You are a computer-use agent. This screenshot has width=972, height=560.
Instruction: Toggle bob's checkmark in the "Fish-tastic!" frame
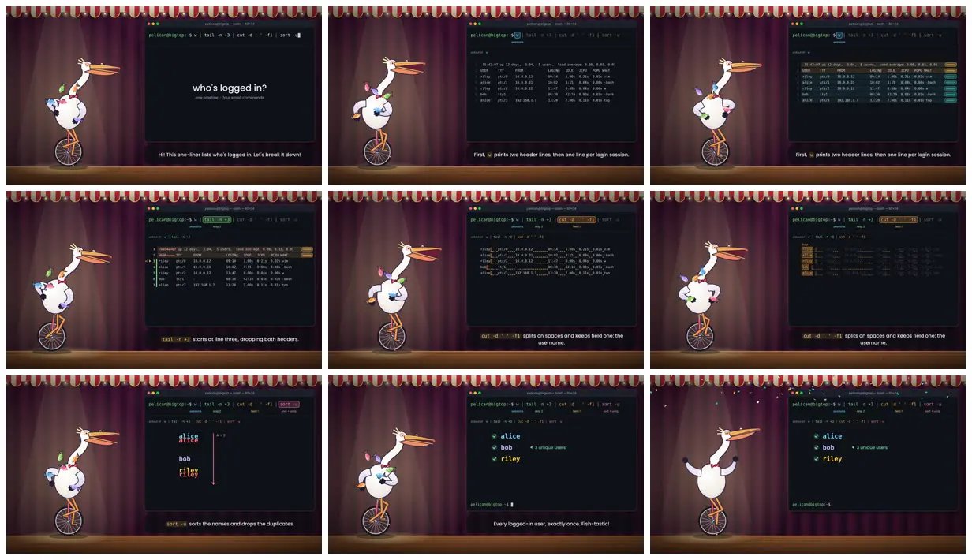tap(495, 447)
